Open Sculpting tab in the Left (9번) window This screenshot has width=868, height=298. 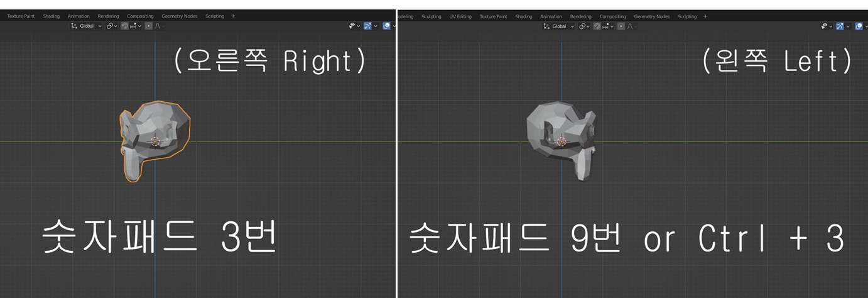tap(431, 16)
